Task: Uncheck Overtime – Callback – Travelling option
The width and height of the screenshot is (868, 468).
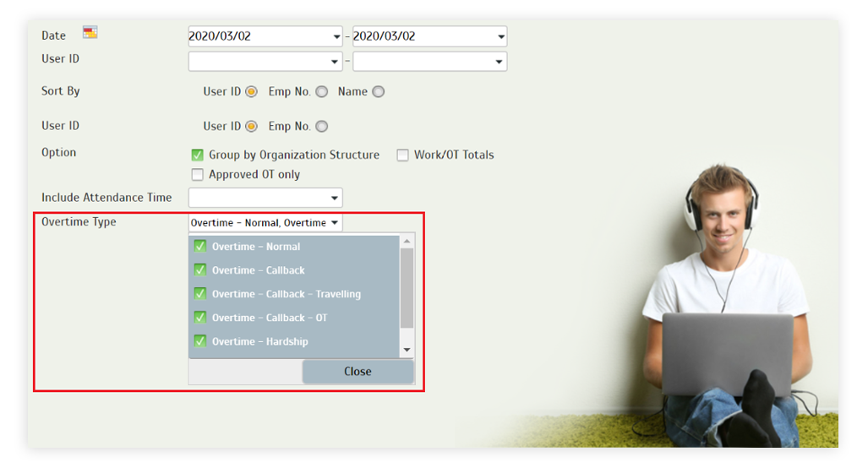Action: pyautogui.click(x=199, y=294)
